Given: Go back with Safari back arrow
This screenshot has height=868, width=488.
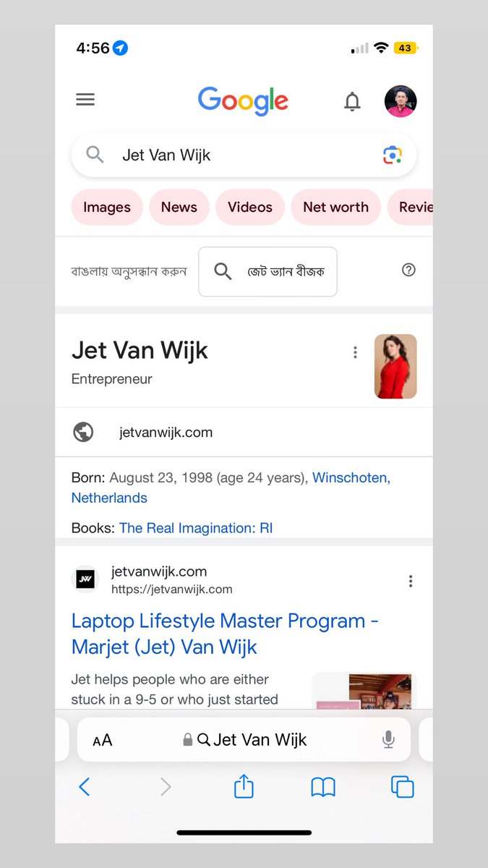Looking at the screenshot, I should [84, 787].
